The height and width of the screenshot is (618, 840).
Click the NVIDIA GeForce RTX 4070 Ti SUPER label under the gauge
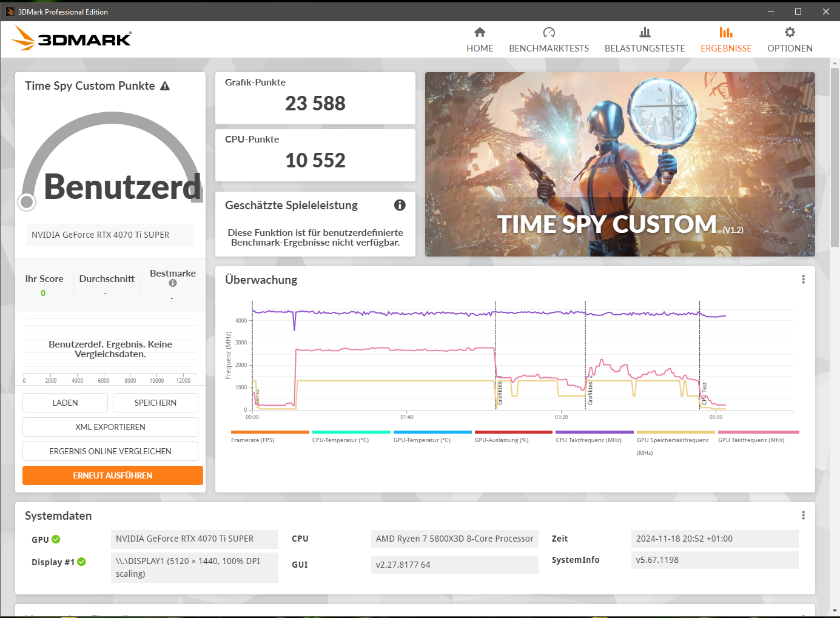click(x=110, y=235)
